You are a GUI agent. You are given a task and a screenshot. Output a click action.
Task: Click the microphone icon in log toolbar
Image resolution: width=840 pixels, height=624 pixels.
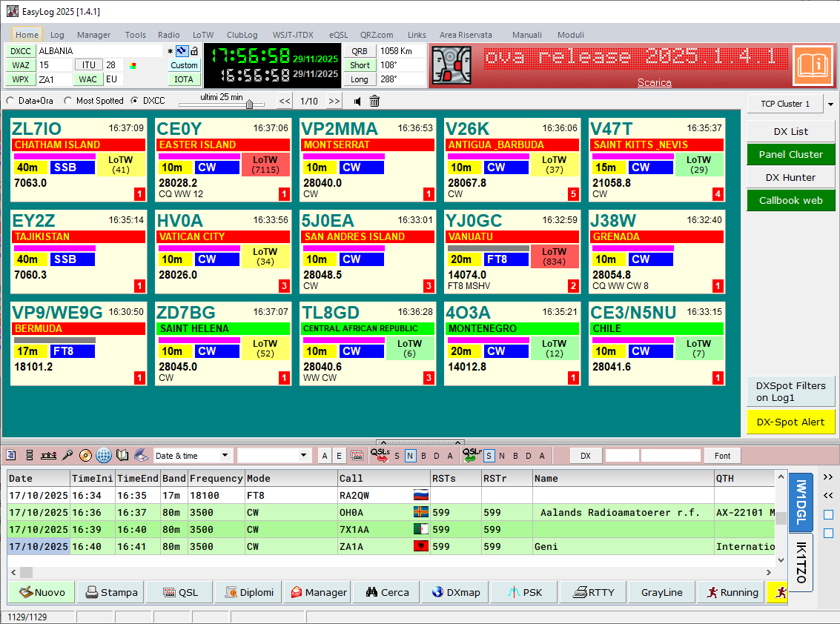67,455
